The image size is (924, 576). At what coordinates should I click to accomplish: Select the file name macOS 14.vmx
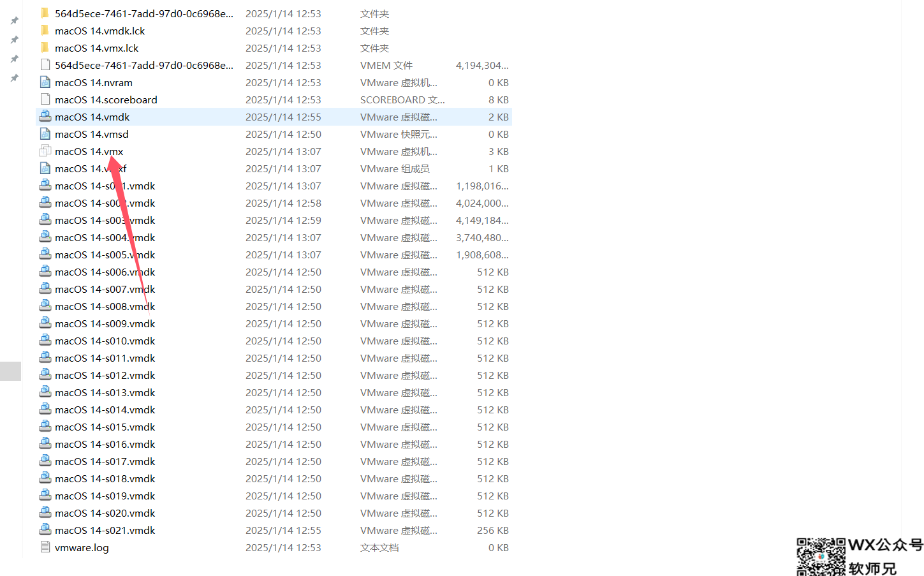(89, 151)
